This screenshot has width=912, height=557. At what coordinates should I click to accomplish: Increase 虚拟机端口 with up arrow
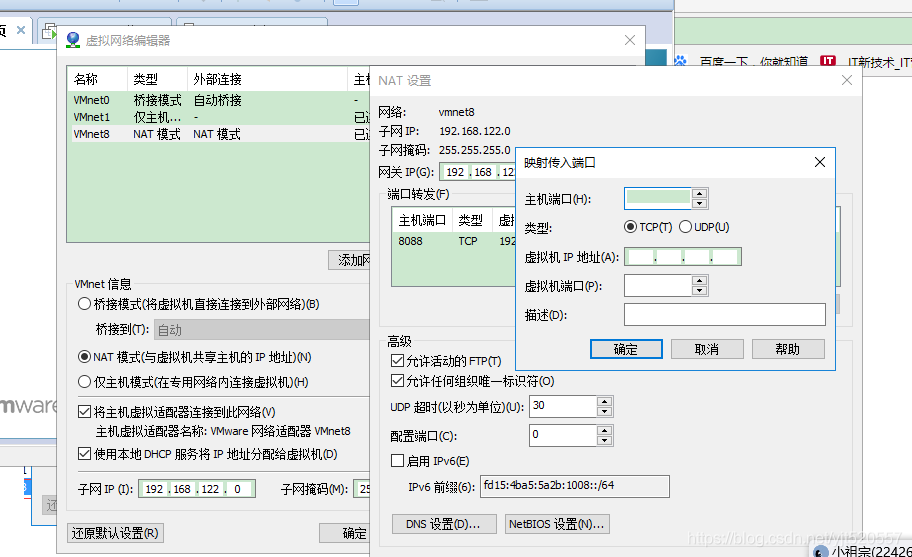tap(700, 281)
